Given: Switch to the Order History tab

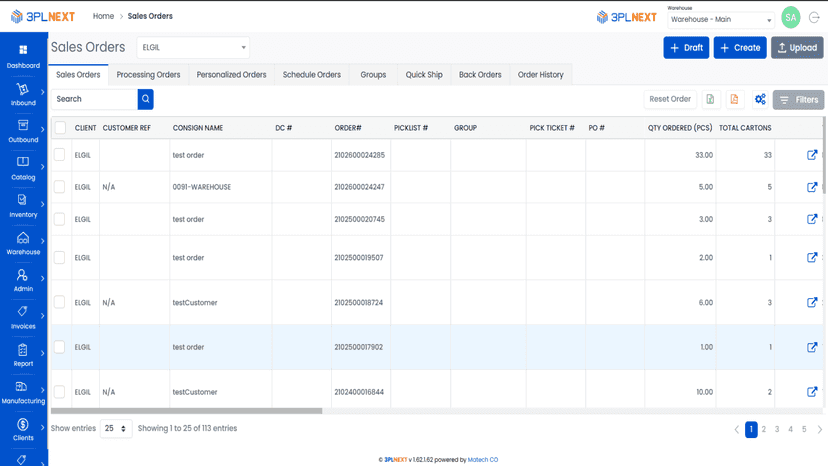Looking at the screenshot, I should pyautogui.click(x=540, y=75).
